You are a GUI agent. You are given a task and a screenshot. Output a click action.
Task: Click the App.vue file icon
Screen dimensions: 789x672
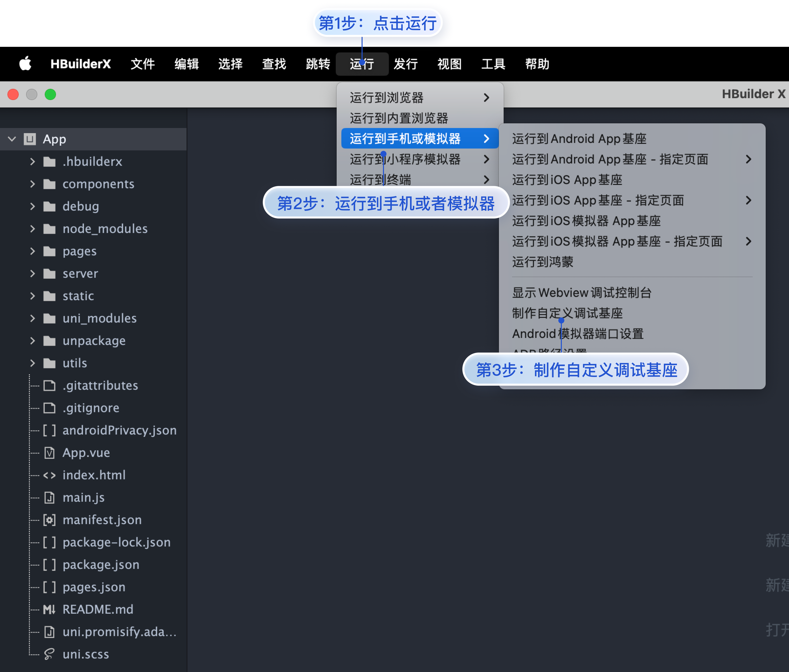(49, 453)
